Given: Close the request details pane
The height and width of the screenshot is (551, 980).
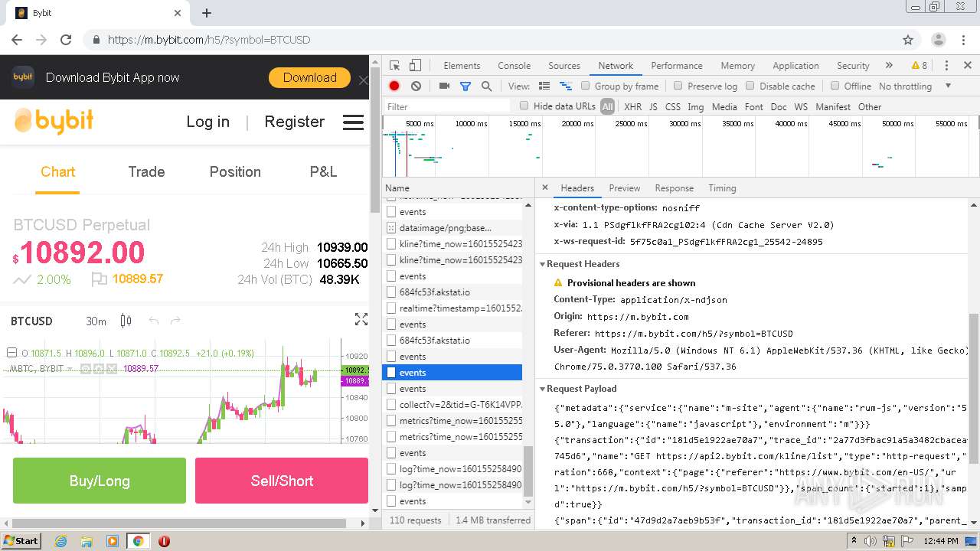Looking at the screenshot, I should [545, 187].
